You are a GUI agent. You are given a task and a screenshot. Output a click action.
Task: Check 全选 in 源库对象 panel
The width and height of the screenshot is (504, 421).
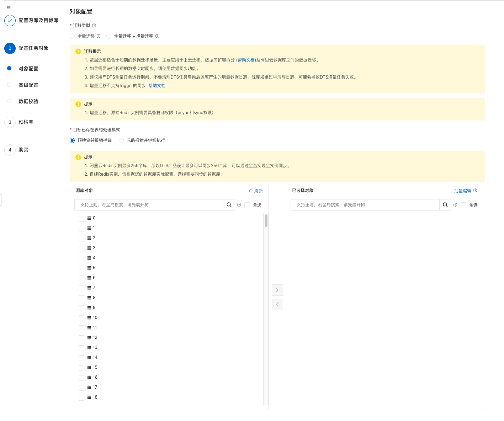coord(247,205)
